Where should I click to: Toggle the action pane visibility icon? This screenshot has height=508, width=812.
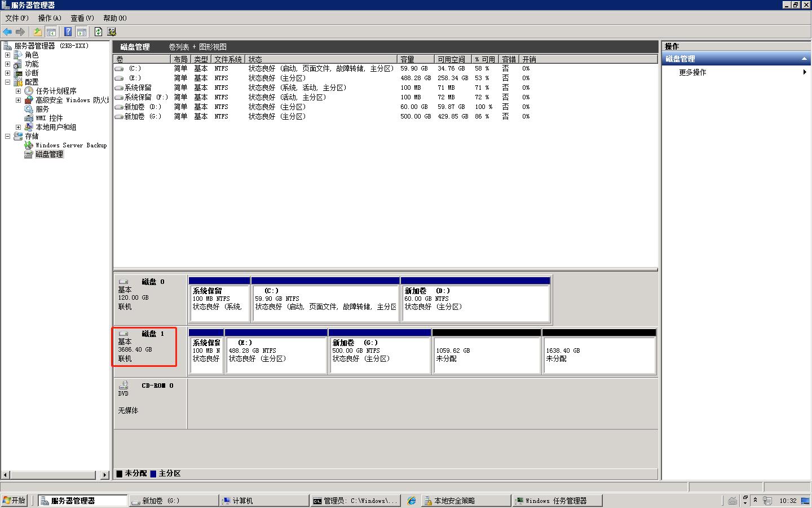[x=82, y=32]
